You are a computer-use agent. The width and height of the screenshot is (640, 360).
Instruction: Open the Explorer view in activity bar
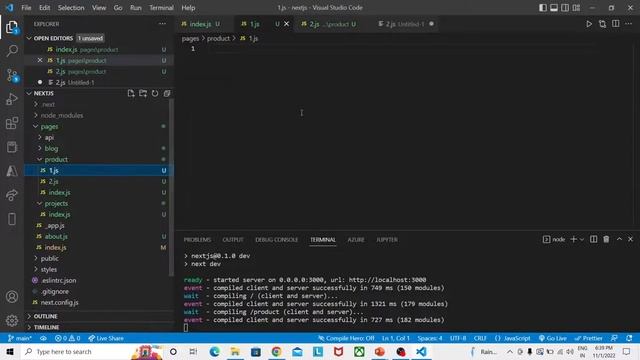pos(12,27)
